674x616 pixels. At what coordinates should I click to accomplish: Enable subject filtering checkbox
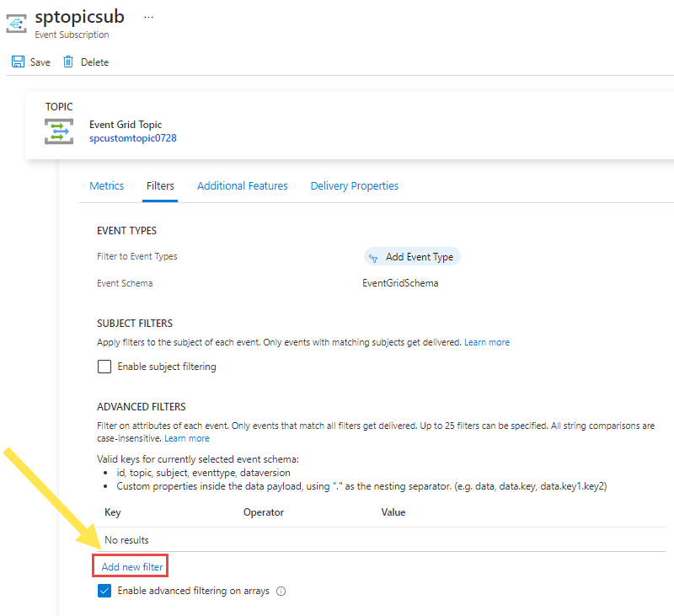[x=104, y=366]
